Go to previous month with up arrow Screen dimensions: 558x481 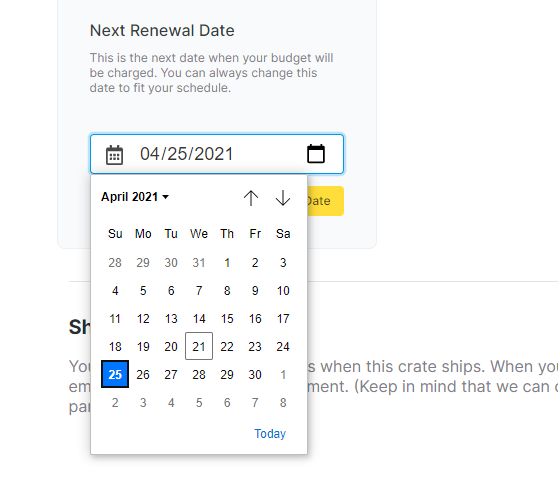(x=251, y=198)
